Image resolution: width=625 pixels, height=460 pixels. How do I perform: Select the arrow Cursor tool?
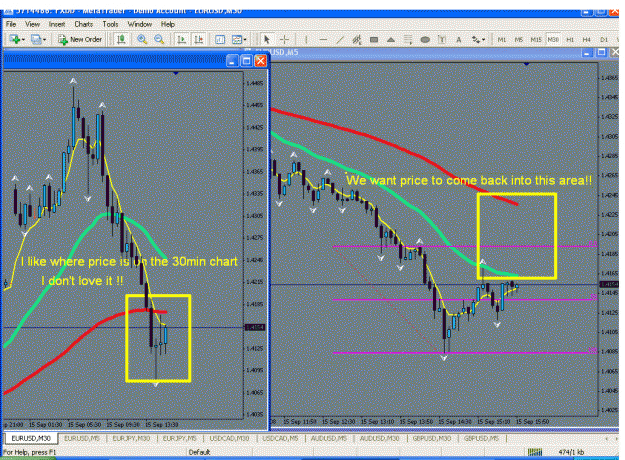point(267,39)
